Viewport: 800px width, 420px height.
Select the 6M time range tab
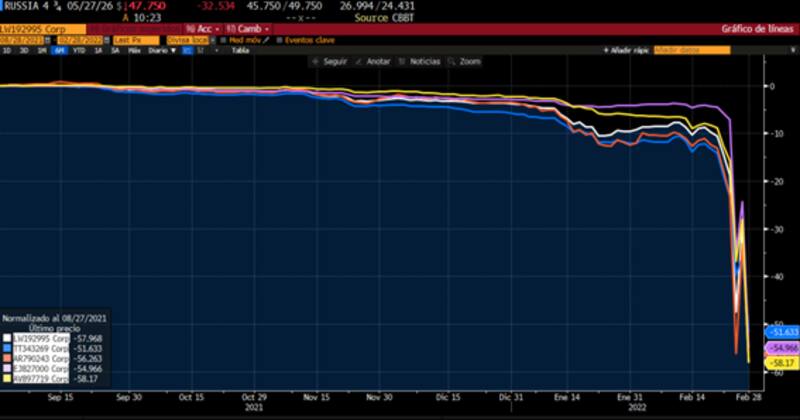(61, 49)
